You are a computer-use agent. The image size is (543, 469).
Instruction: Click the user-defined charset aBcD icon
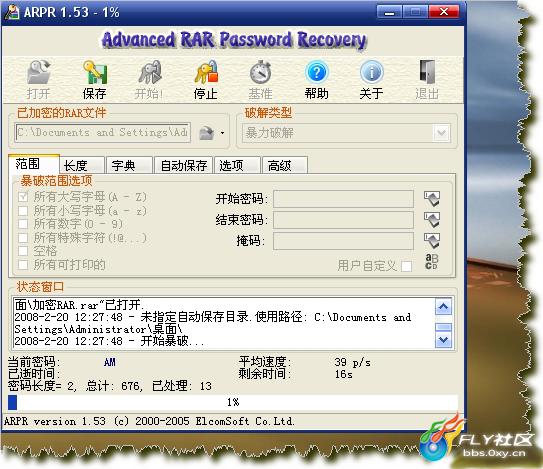pyautogui.click(x=431, y=262)
